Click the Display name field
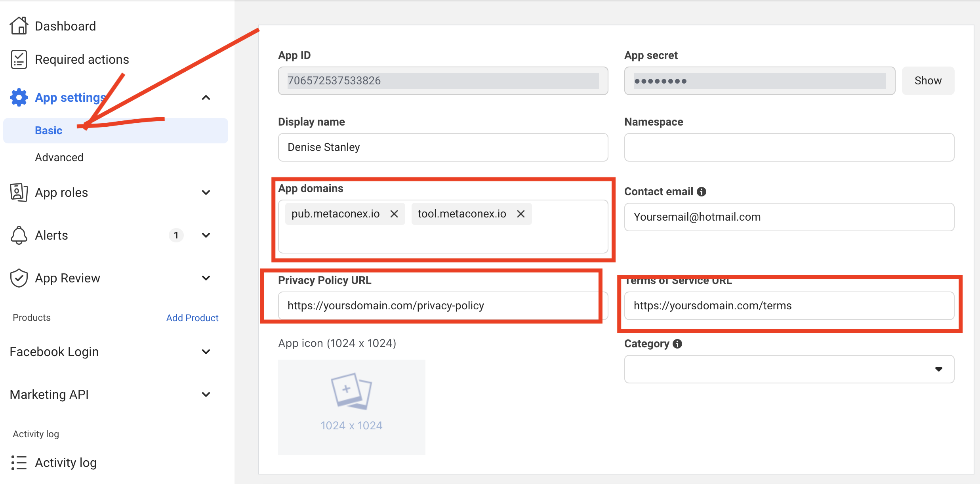Screen dimensions: 980x484 pyautogui.click(x=443, y=147)
